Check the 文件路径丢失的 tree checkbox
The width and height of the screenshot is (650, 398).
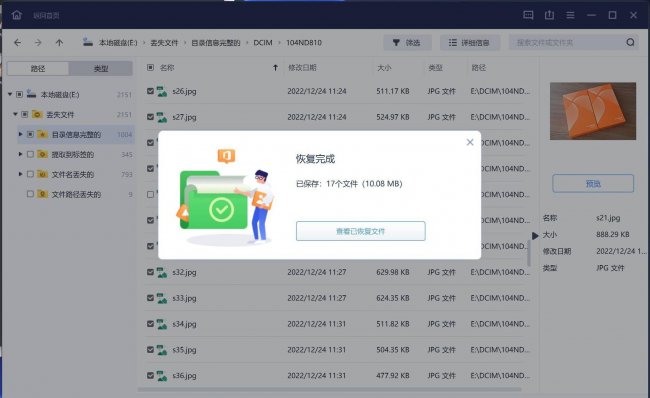(x=30, y=194)
